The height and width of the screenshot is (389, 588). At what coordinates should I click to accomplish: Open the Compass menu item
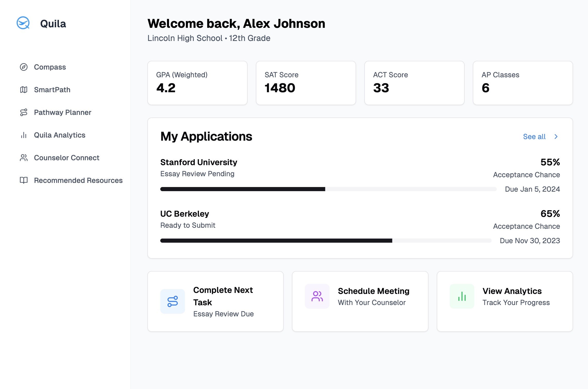(x=50, y=67)
